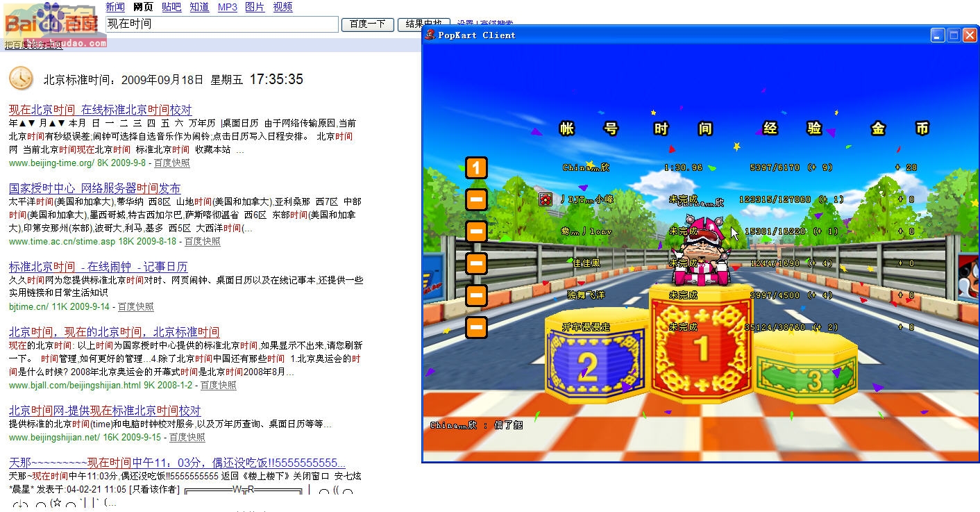Click player name 独舞飞洋
The height and width of the screenshot is (512, 980).
pyautogui.click(x=585, y=295)
